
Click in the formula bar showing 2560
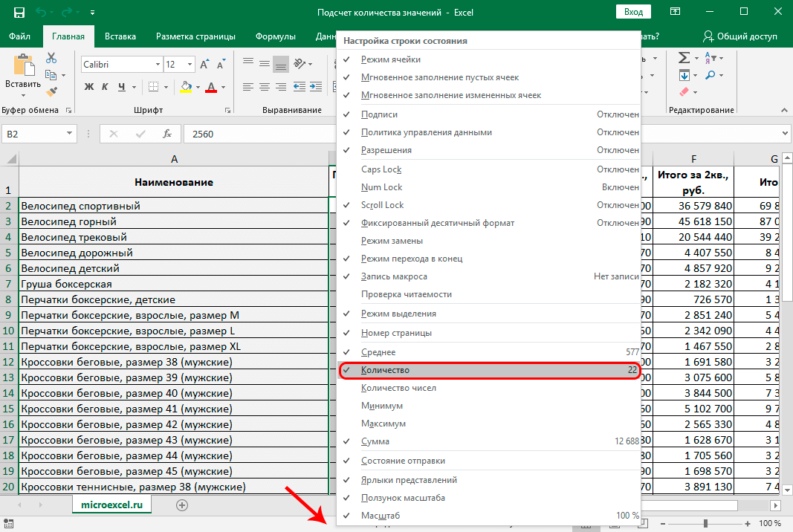pos(260,134)
